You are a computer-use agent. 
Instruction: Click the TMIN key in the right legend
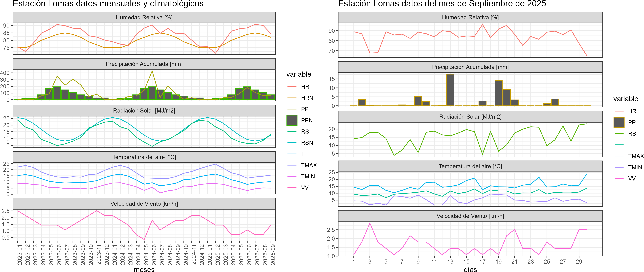619,167
